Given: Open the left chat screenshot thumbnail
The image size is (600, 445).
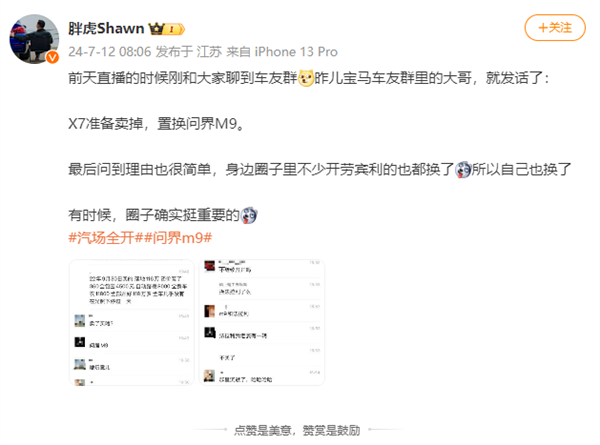Looking at the screenshot, I should (132, 323).
